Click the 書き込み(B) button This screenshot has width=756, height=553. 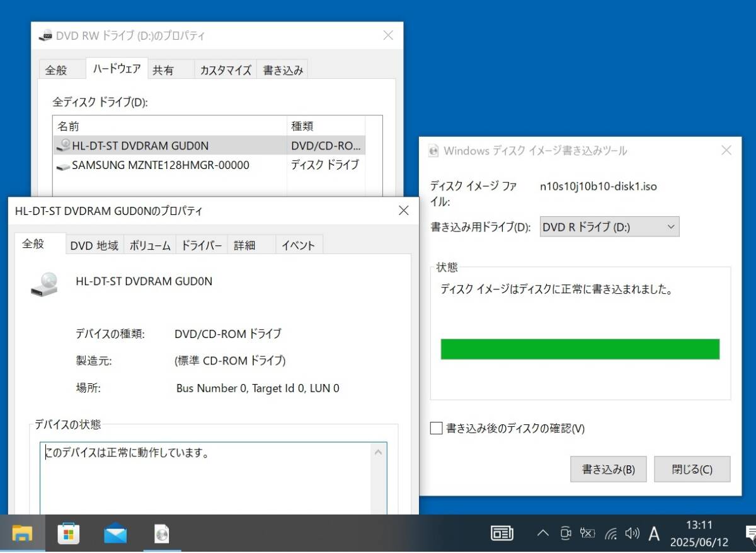coord(609,469)
